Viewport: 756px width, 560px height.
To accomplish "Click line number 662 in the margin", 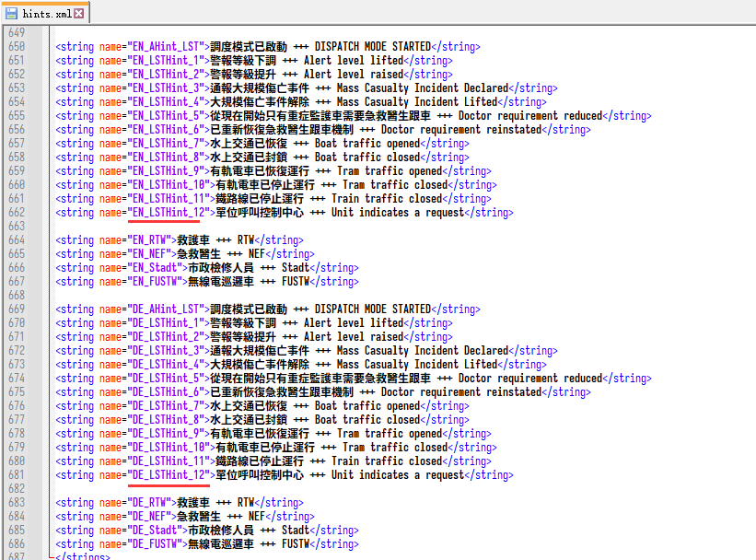I will [x=17, y=213].
